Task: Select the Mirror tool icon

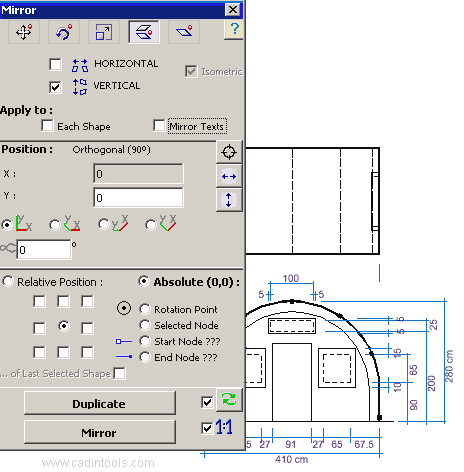Action: click(x=144, y=32)
